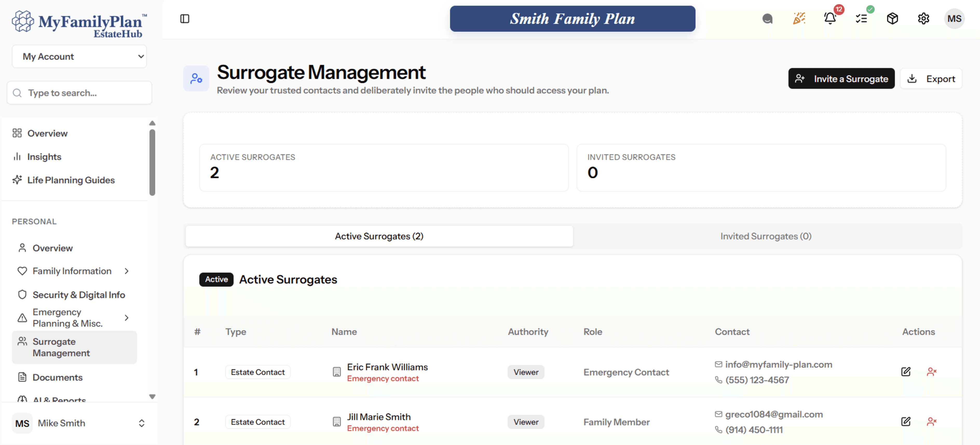Click the MyFamilyPlan EstateHub logo
The image size is (980, 445).
click(79, 24)
